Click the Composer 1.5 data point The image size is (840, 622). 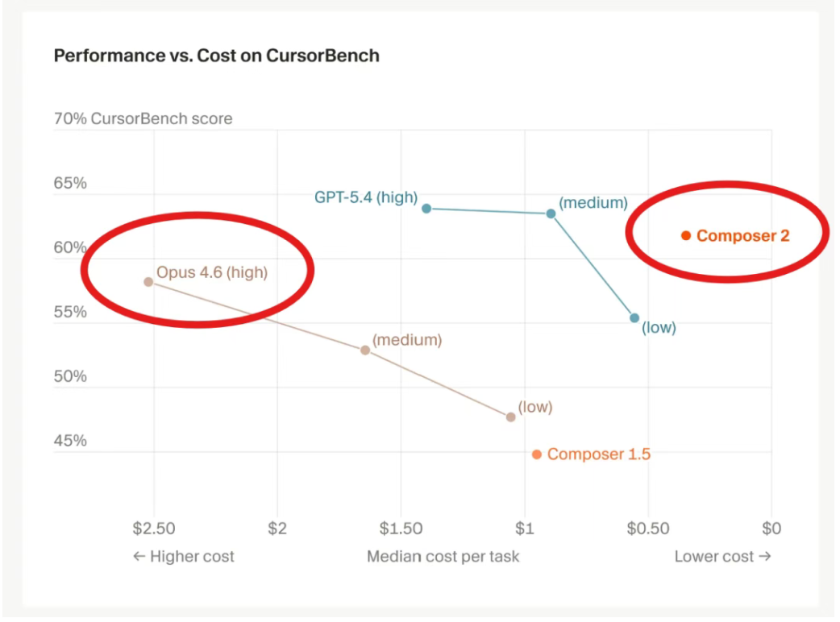(537, 454)
